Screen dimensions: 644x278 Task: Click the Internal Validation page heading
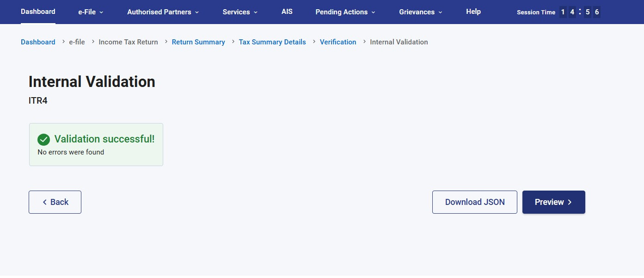click(x=92, y=82)
